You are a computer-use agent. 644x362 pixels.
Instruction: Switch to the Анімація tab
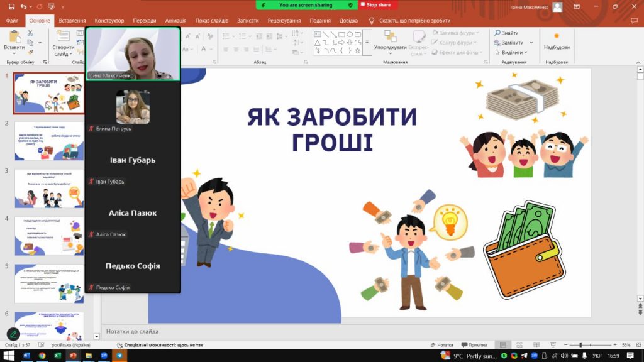(x=176, y=20)
